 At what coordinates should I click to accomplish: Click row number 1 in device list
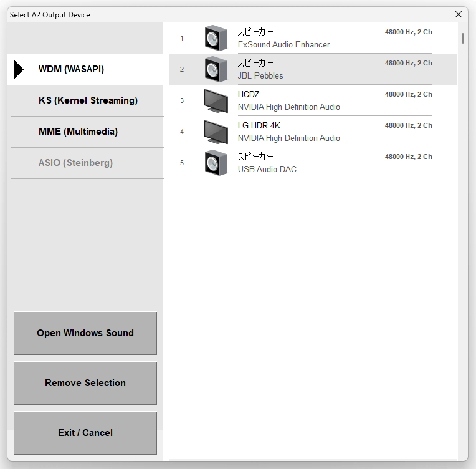(x=182, y=38)
